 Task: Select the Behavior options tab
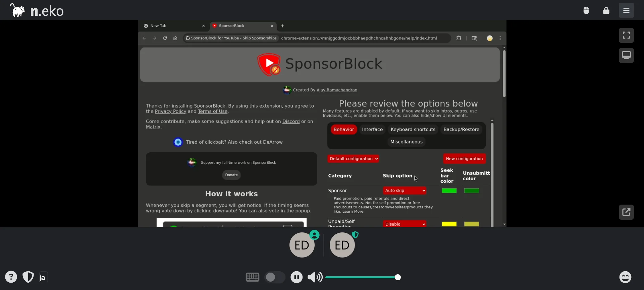coord(343,129)
